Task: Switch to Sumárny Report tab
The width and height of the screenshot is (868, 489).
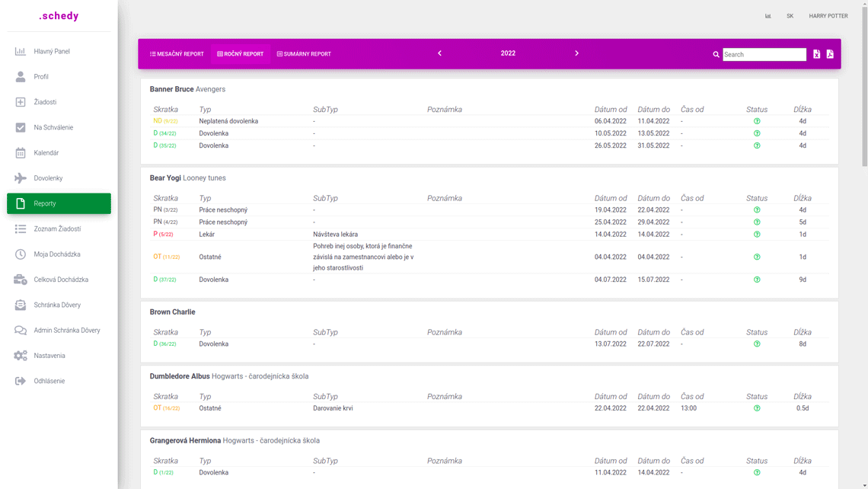Action: point(304,54)
